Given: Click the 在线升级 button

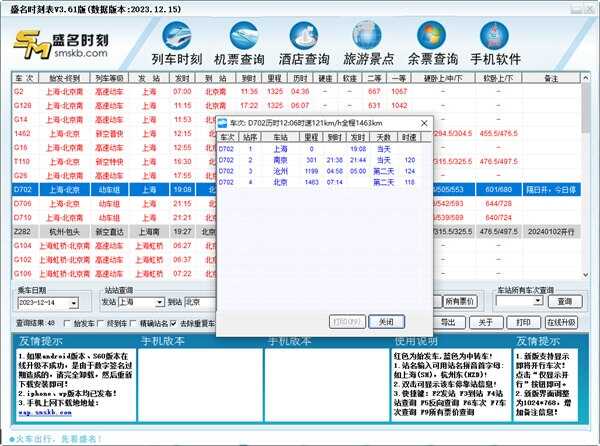Looking at the screenshot, I should (x=561, y=323).
